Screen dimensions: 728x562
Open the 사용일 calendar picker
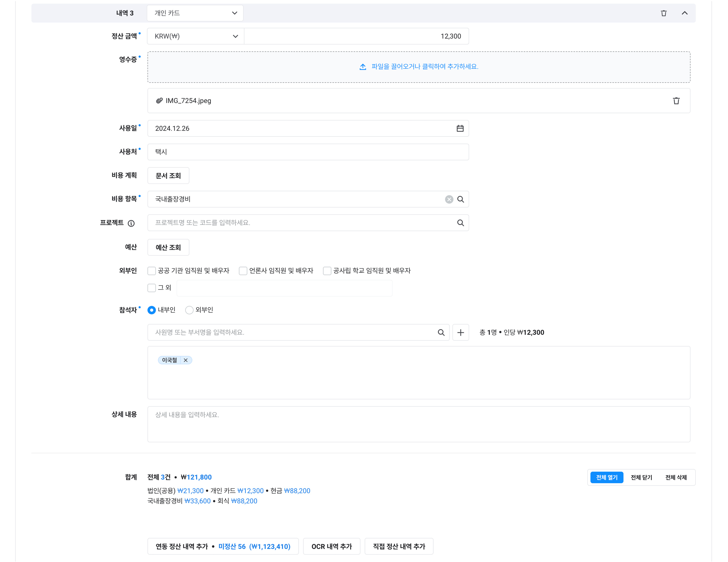tap(460, 128)
